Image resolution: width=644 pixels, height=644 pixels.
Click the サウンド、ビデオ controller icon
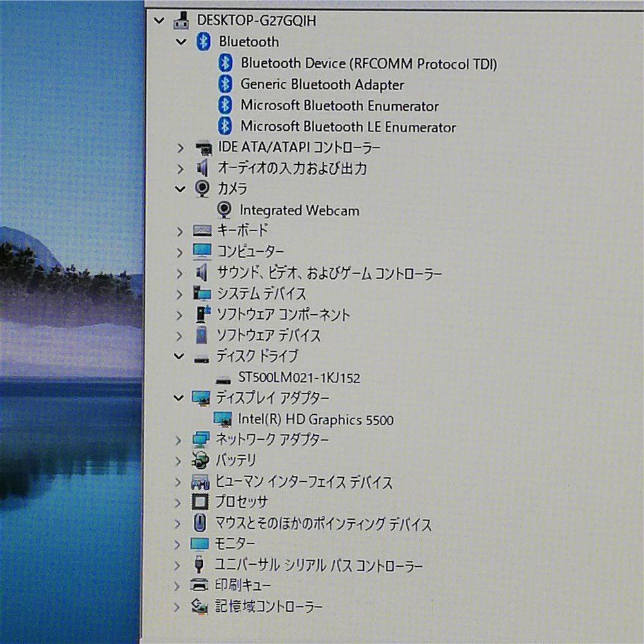pyautogui.click(x=201, y=272)
